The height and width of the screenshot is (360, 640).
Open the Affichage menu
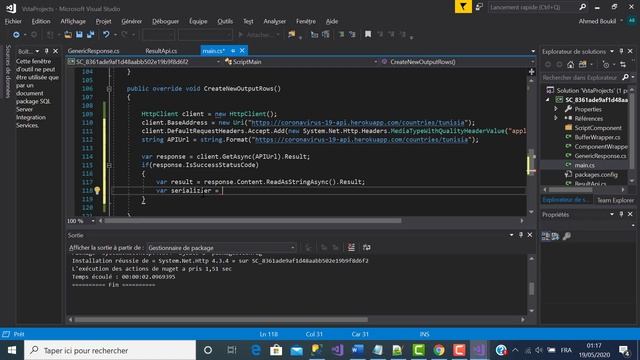tap(73, 21)
